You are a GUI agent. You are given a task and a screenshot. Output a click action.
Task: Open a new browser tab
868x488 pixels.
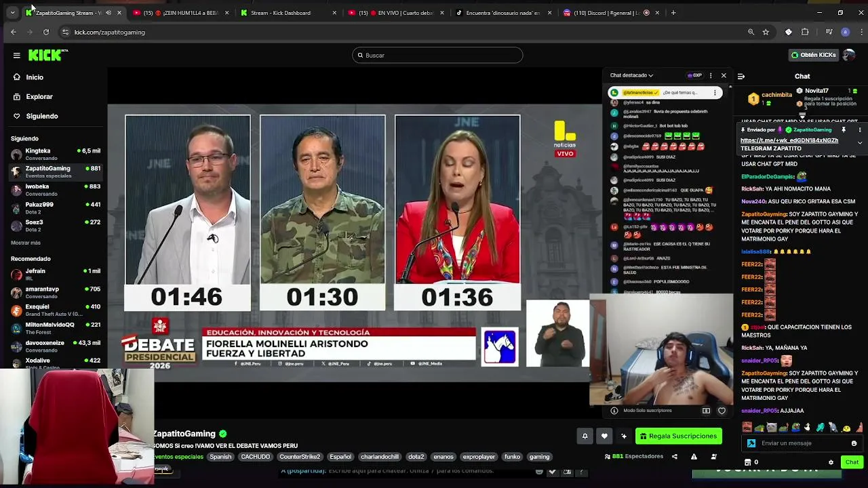[673, 13]
